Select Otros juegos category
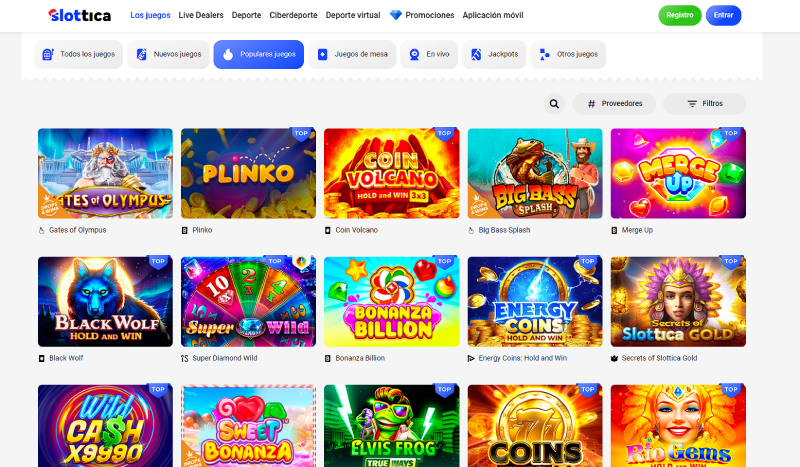Image resolution: width=800 pixels, height=467 pixels. coord(568,54)
